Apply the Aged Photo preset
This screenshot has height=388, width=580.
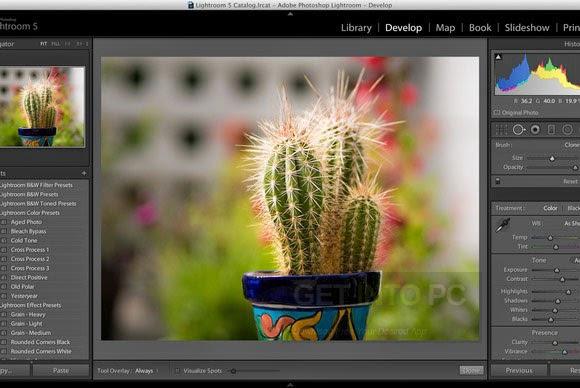coord(26,222)
